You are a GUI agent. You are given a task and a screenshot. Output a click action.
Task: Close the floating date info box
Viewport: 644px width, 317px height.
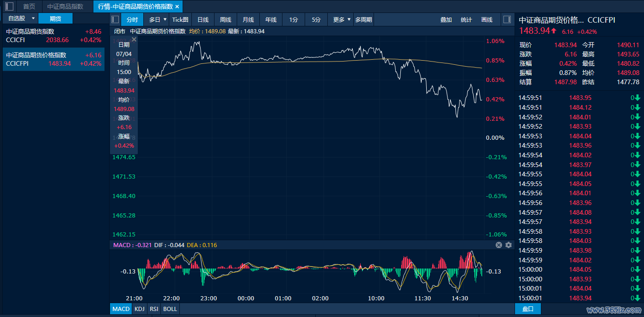[x=134, y=40]
